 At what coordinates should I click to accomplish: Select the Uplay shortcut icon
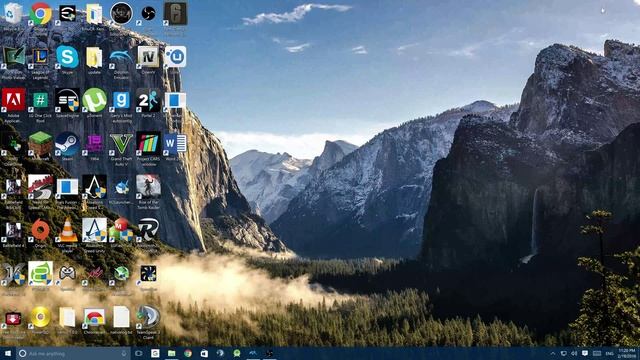[x=175, y=57]
